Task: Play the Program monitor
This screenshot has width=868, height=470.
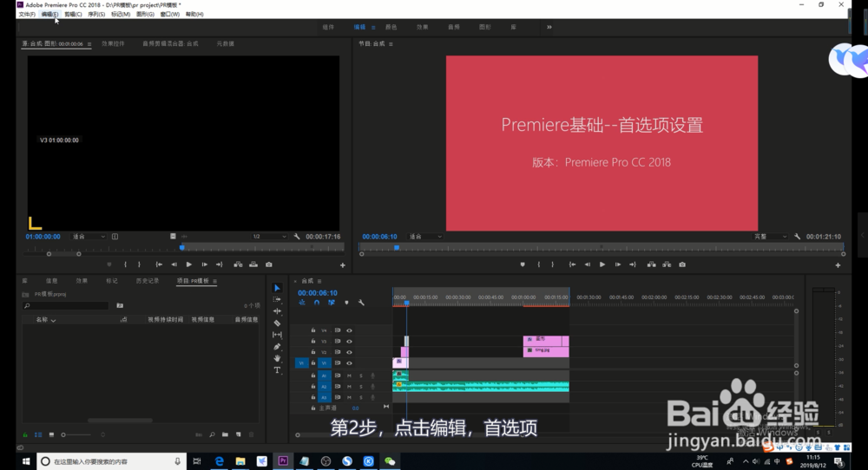Action: coord(602,264)
